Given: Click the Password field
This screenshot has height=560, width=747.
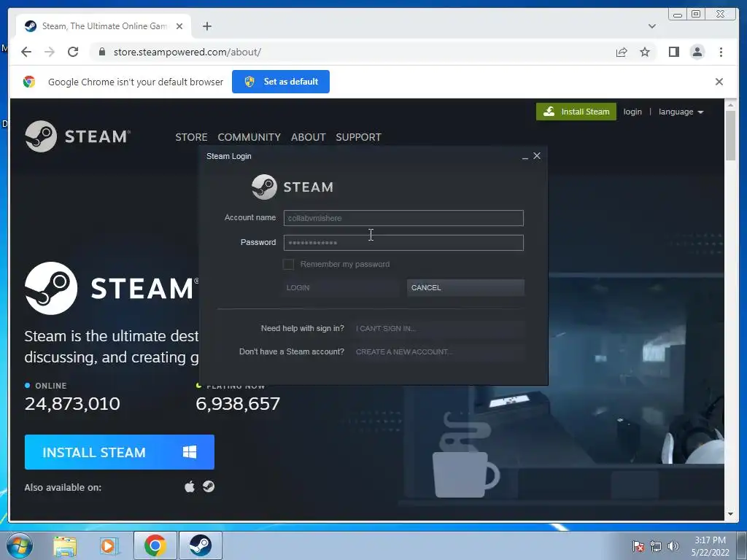Looking at the screenshot, I should click(403, 243).
